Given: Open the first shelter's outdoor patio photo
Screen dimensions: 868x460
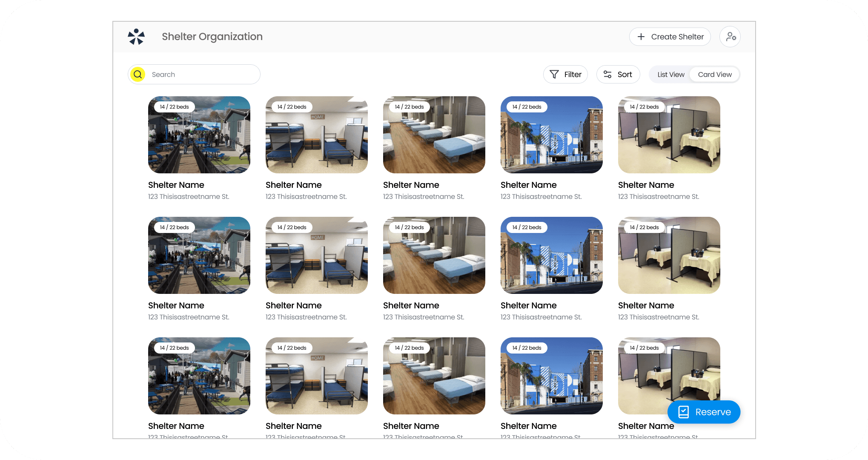Looking at the screenshot, I should point(199,139).
